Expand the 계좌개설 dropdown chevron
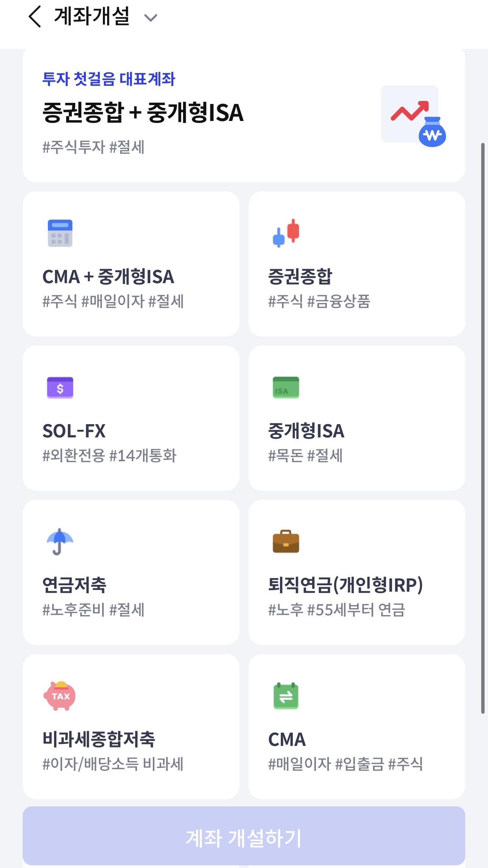This screenshot has height=868, width=488. pyautogui.click(x=151, y=18)
